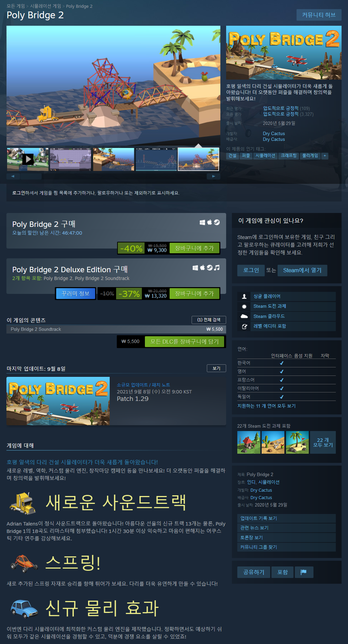Click Steam cloud icon
348x644 pixels.
click(244, 316)
